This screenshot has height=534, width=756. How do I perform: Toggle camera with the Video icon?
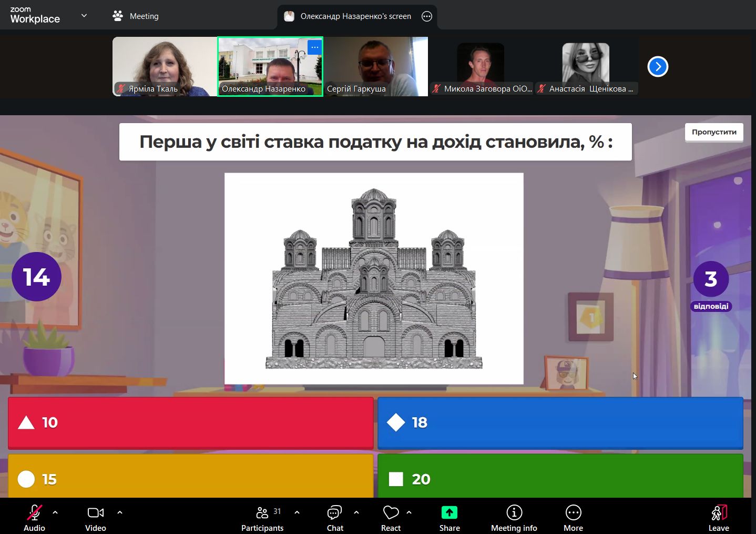pos(95,512)
